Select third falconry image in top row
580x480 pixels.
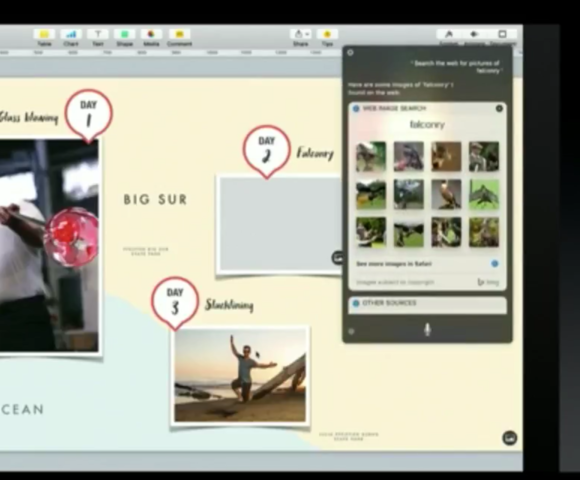click(x=446, y=157)
